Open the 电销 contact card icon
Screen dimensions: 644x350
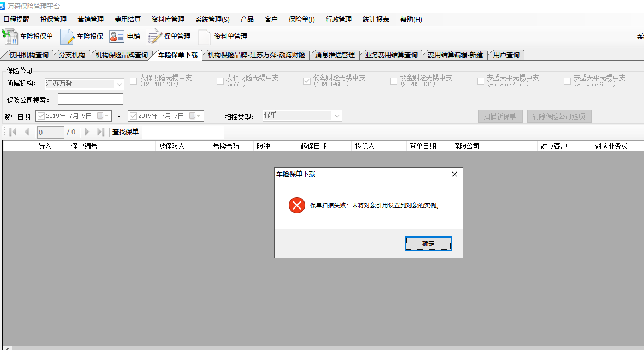117,37
